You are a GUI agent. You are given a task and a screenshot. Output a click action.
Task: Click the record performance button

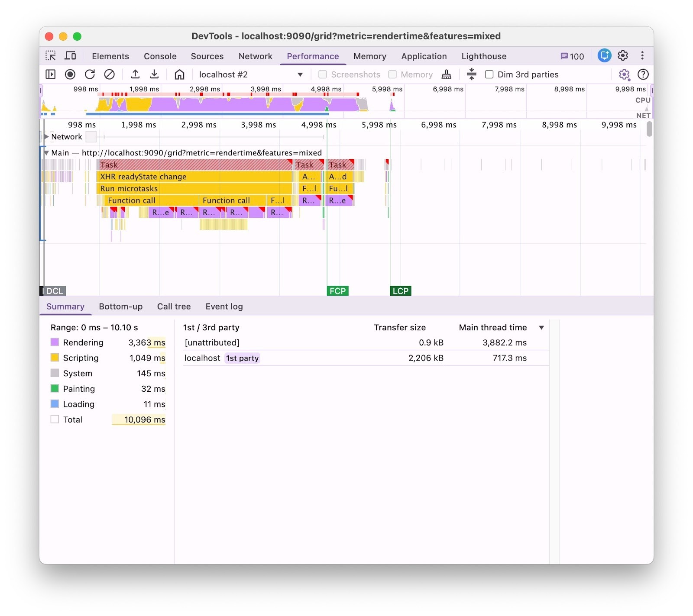[x=70, y=74]
